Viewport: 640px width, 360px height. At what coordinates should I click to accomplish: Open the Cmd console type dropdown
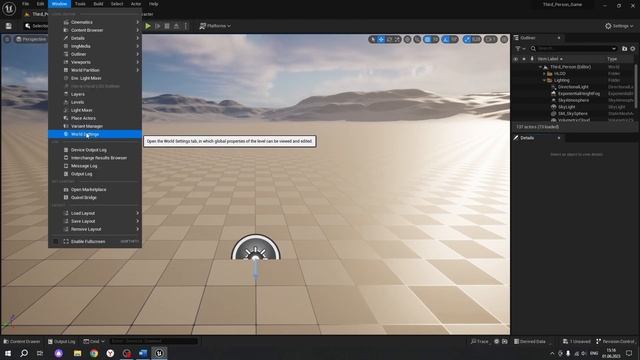point(94,341)
